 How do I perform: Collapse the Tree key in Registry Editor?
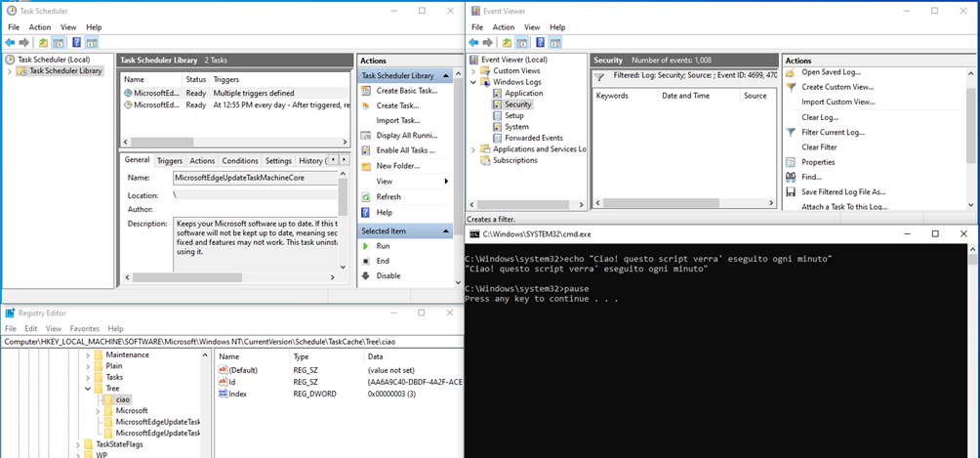click(x=87, y=388)
